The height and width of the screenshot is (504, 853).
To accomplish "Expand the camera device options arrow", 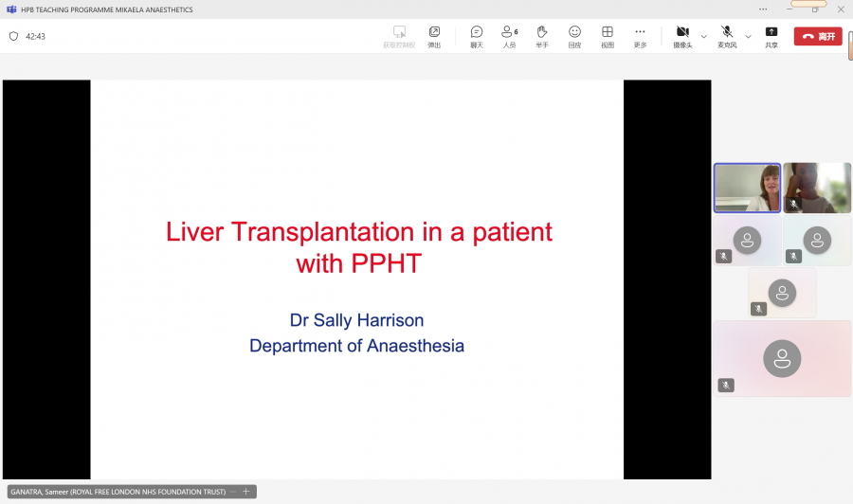I will click(704, 36).
